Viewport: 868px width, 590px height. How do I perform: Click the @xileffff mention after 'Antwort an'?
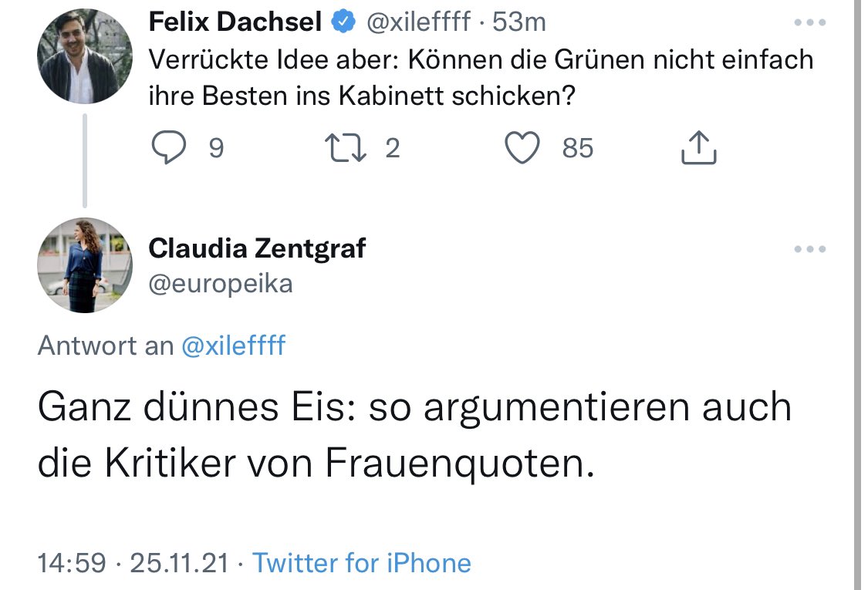pos(233,346)
